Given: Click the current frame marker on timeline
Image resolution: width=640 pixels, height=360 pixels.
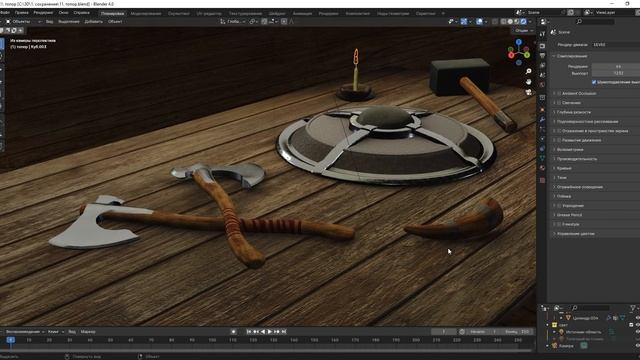Looking at the screenshot, I should 11,340.
